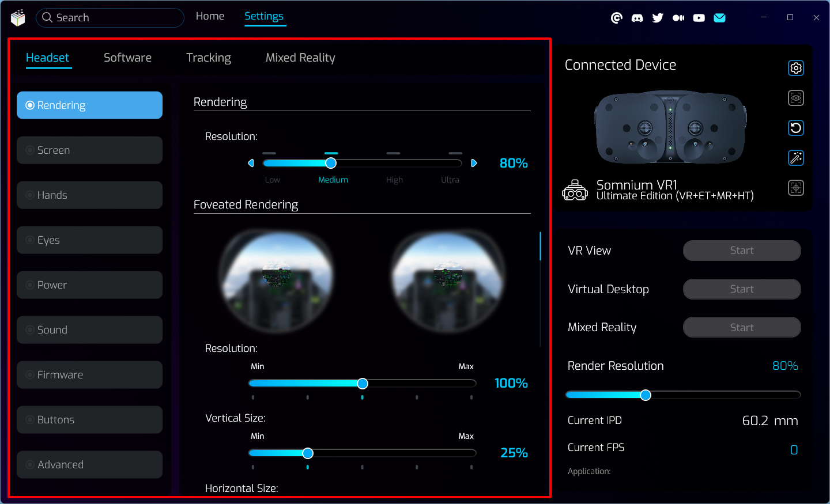830x504 pixels.
Task: Click the envelope mail icon
Action: [719, 18]
